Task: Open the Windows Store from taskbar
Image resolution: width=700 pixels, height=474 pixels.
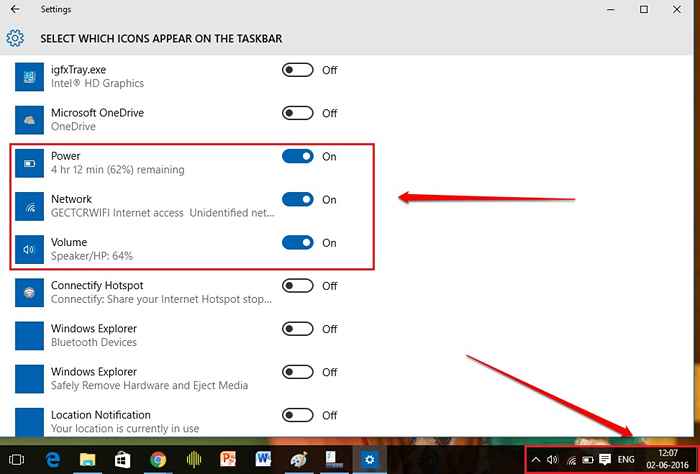Action: pyautogui.click(x=122, y=459)
